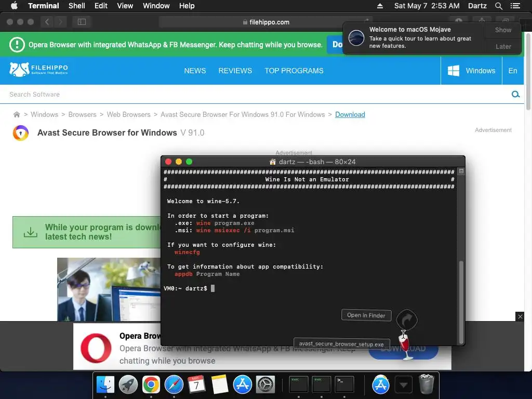The image size is (532, 399).
Task: Click the Safari page vertical scrollbar
Action: (528, 71)
